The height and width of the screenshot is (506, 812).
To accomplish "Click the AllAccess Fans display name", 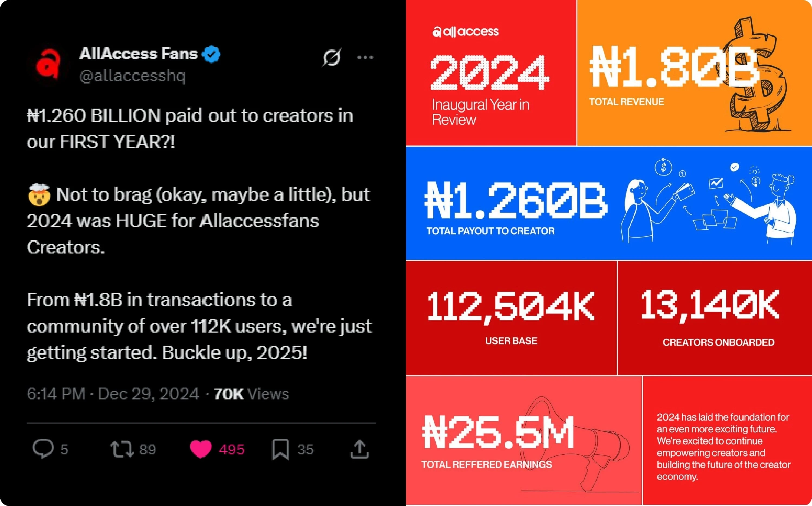I will pos(139,54).
